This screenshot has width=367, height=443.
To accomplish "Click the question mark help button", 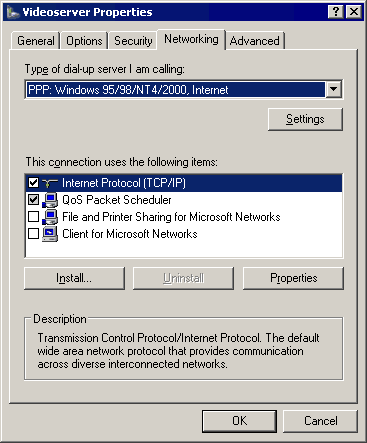I will pyautogui.click(x=336, y=12).
